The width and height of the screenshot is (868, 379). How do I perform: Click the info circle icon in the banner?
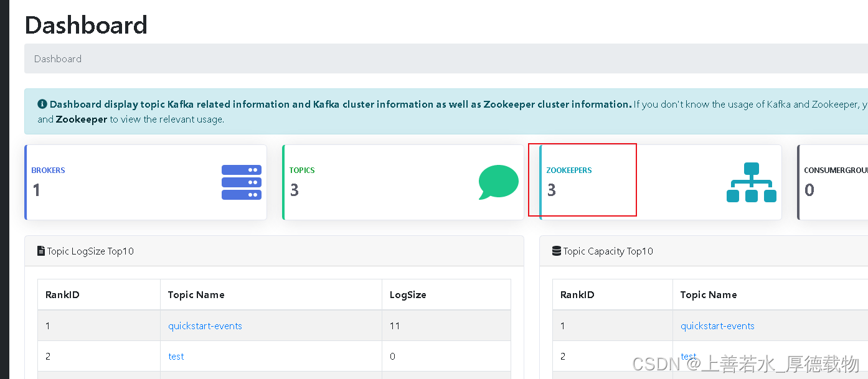(x=42, y=104)
